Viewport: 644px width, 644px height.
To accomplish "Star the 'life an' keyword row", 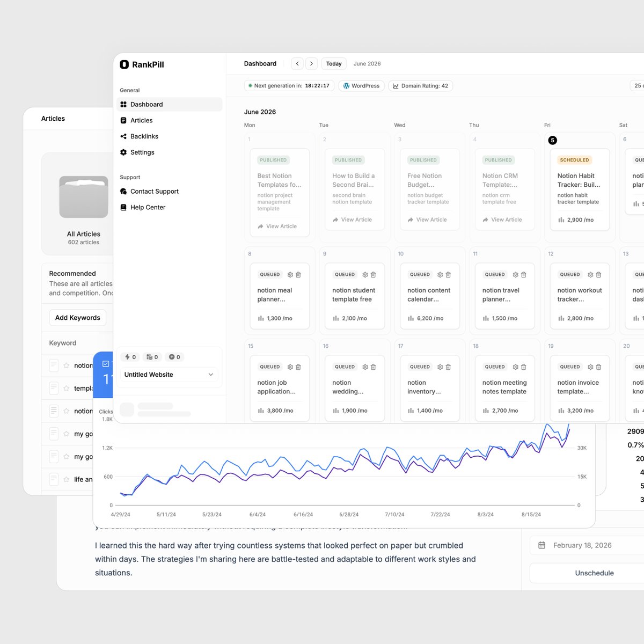I will (x=67, y=479).
